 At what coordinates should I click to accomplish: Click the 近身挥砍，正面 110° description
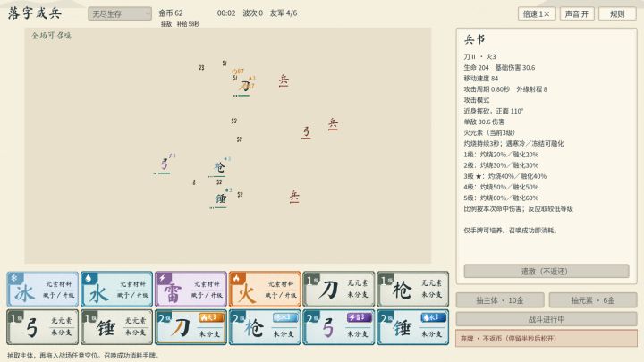(x=493, y=111)
